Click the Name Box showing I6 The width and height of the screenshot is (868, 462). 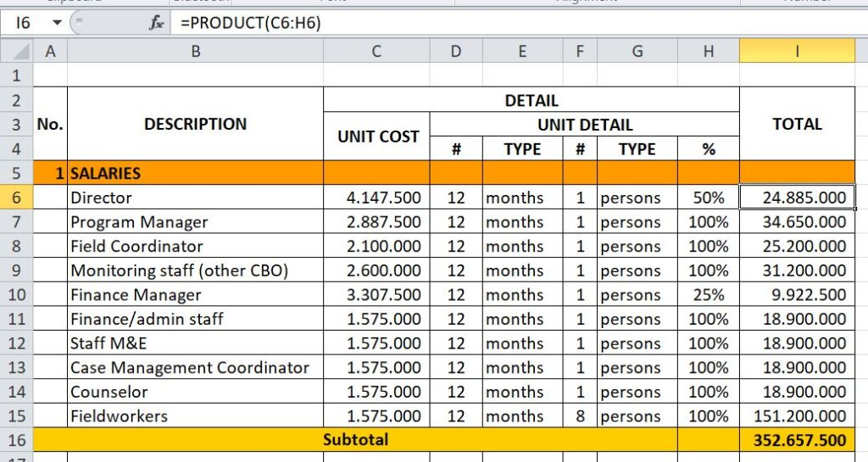pos(24,23)
